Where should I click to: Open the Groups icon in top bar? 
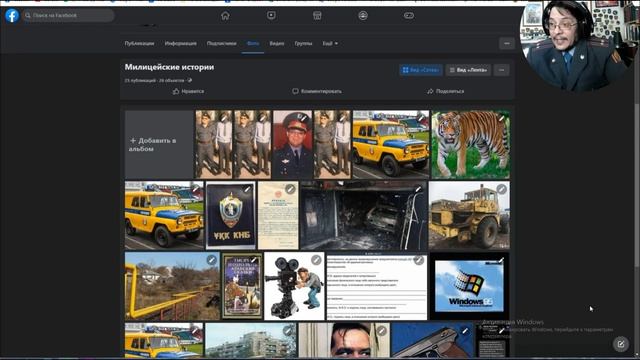(363, 16)
